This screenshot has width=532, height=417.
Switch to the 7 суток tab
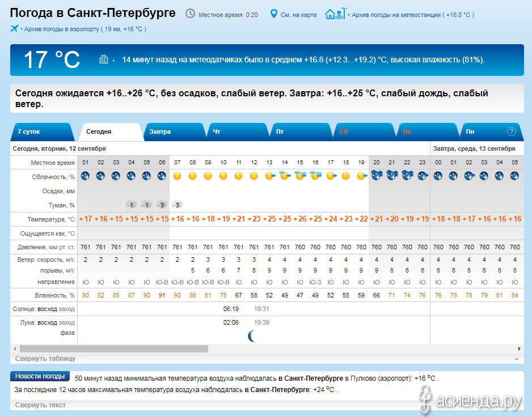(x=41, y=132)
